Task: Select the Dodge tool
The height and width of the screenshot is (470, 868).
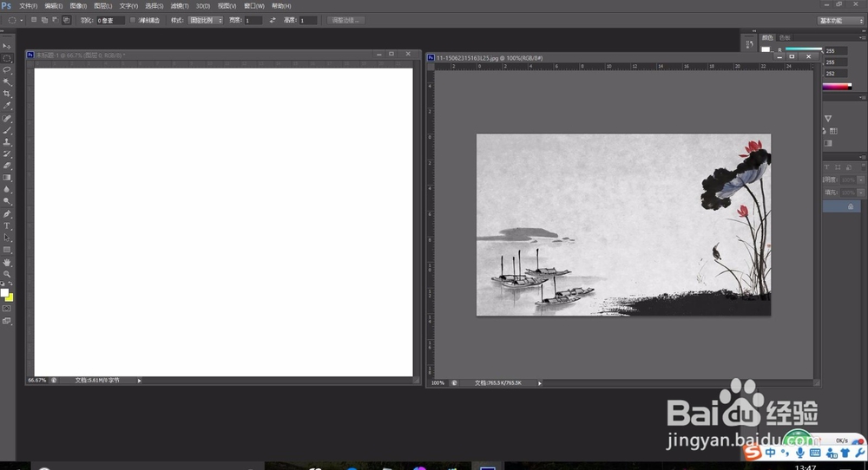Action: [7, 202]
